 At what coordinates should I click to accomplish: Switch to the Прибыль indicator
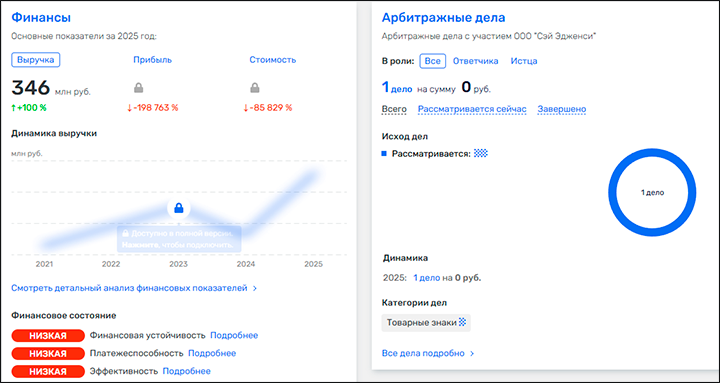point(152,60)
